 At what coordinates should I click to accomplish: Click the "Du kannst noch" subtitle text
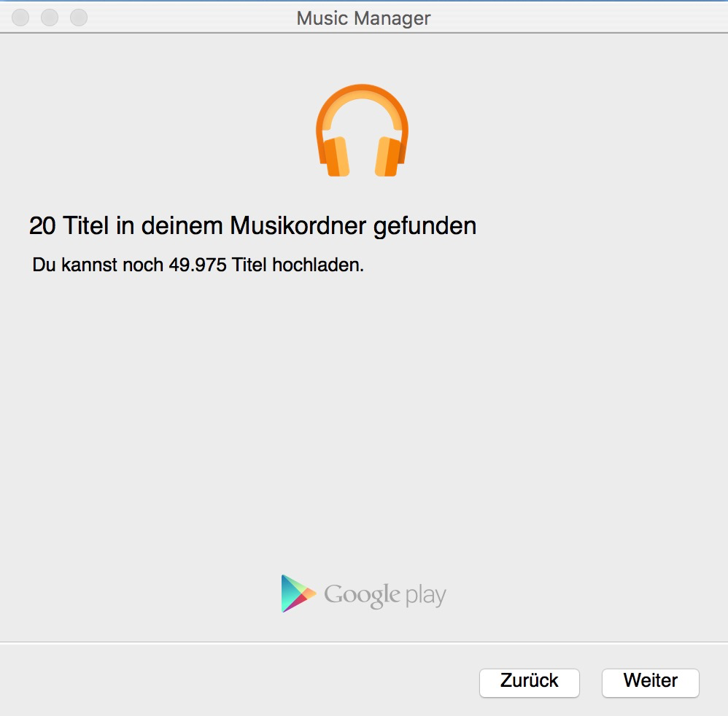98,265
